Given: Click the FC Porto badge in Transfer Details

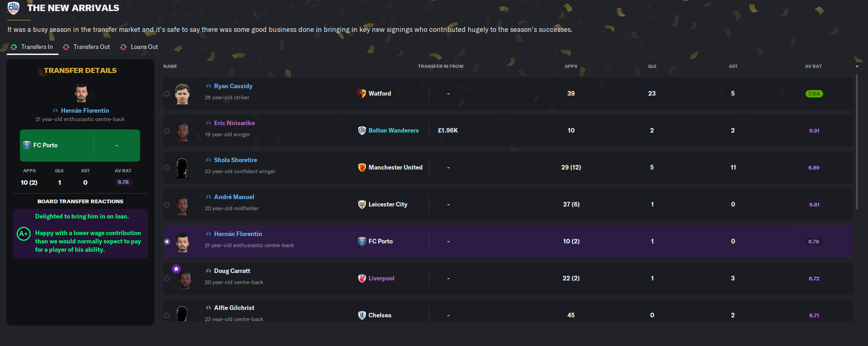Looking at the screenshot, I should [27, 145].
